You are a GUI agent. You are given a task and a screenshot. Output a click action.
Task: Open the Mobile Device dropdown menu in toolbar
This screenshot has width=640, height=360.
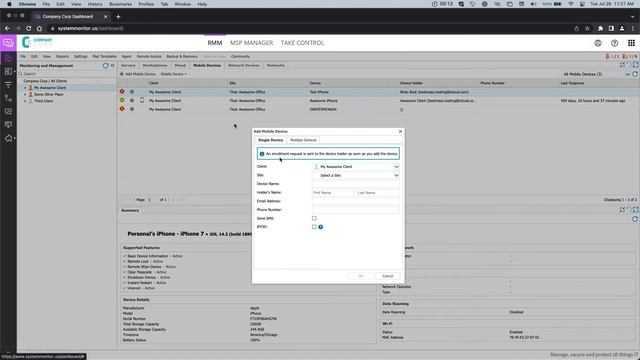click(x=173, y=74)
